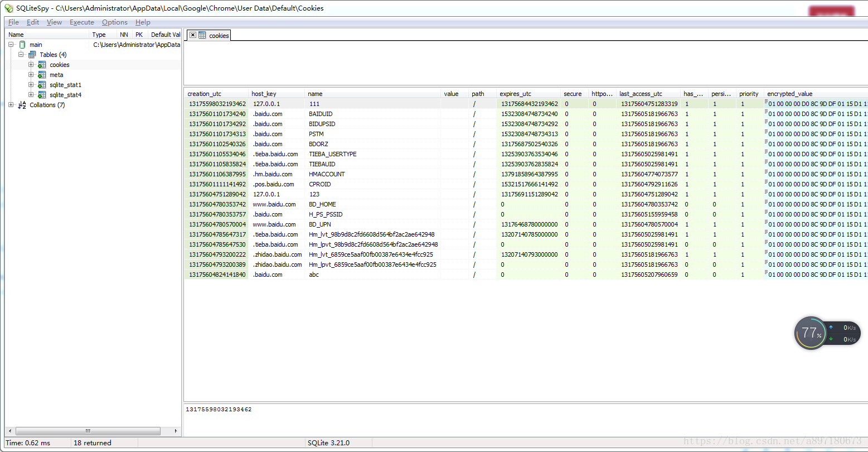Select the TIEBA_USERTYPE name cell
The width and height of the screenshot is (868, 452).
(373, 154)
